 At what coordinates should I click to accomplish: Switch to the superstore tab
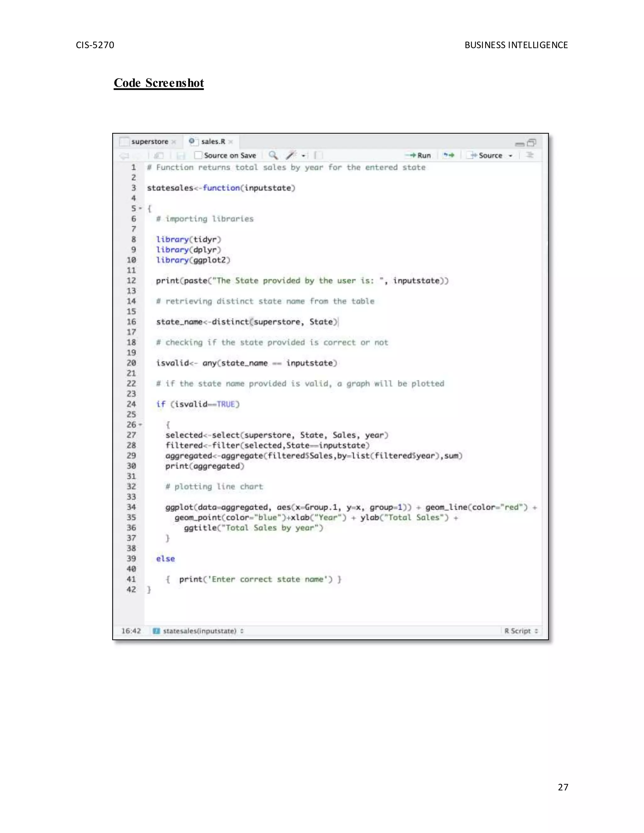click(150, 141)
